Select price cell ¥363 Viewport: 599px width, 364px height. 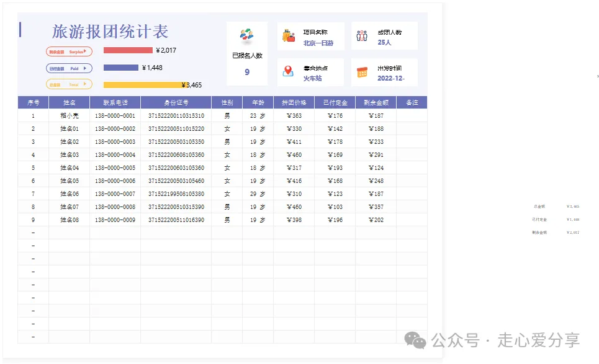(294, 115)
